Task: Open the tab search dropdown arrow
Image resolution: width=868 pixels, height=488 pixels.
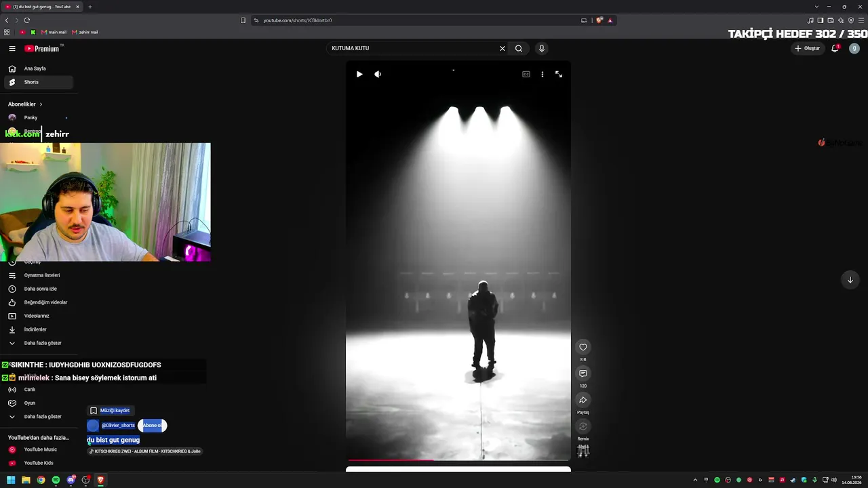Action: point(816,7)
